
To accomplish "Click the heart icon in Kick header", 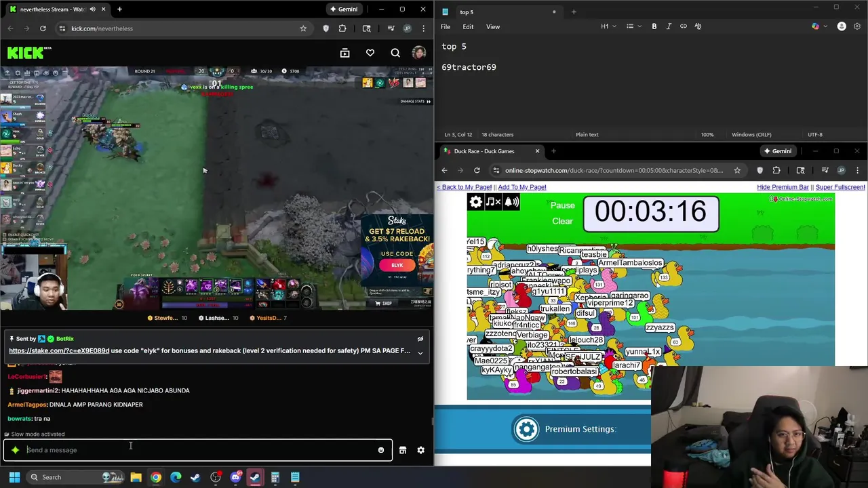I will pyautogui.click(x=370, y=53).
